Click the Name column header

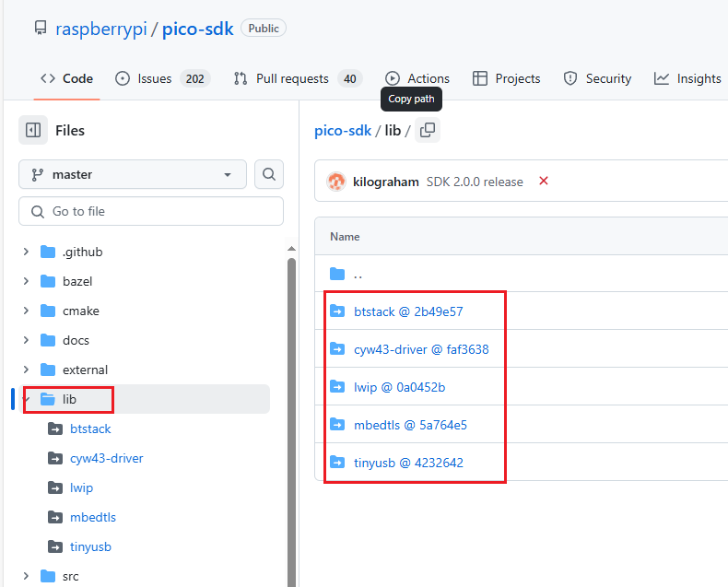[x=345, y=237]
